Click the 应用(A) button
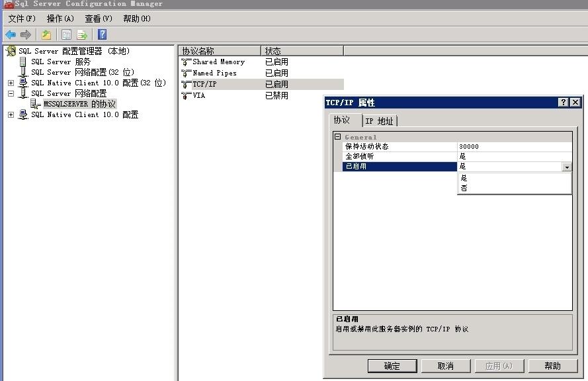This screenshot has height=381, width=588. [499, 366]
